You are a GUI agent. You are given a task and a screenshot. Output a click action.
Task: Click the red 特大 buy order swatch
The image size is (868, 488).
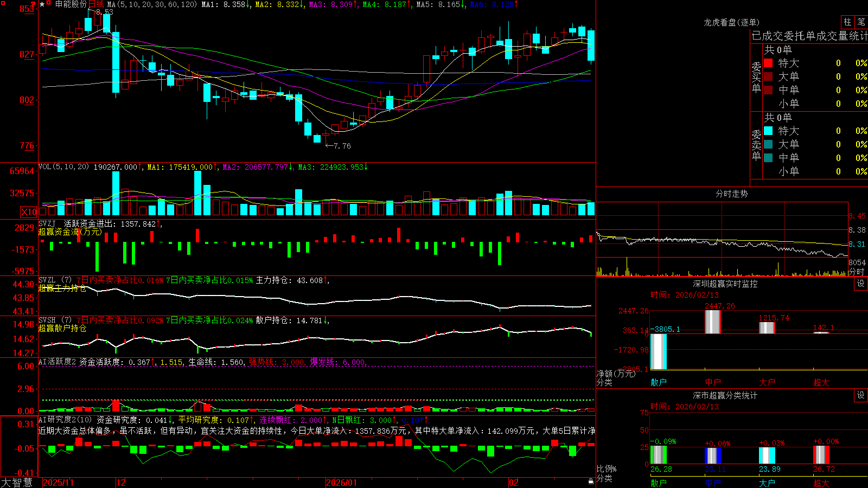(768, 63)
